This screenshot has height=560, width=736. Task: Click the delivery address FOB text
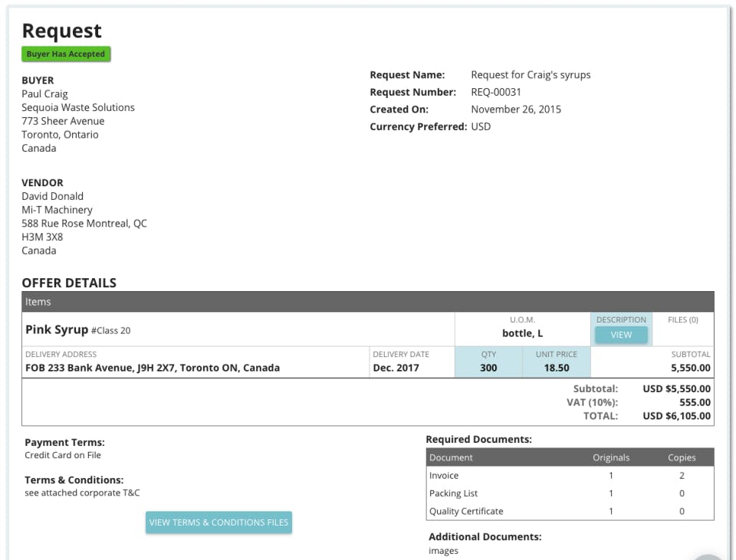point(153,368)
